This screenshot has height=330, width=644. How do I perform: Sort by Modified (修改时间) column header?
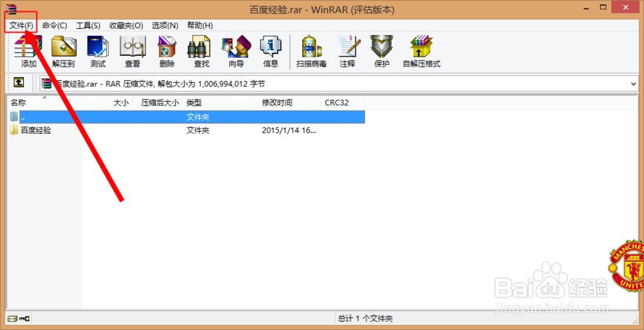[290, 103]
